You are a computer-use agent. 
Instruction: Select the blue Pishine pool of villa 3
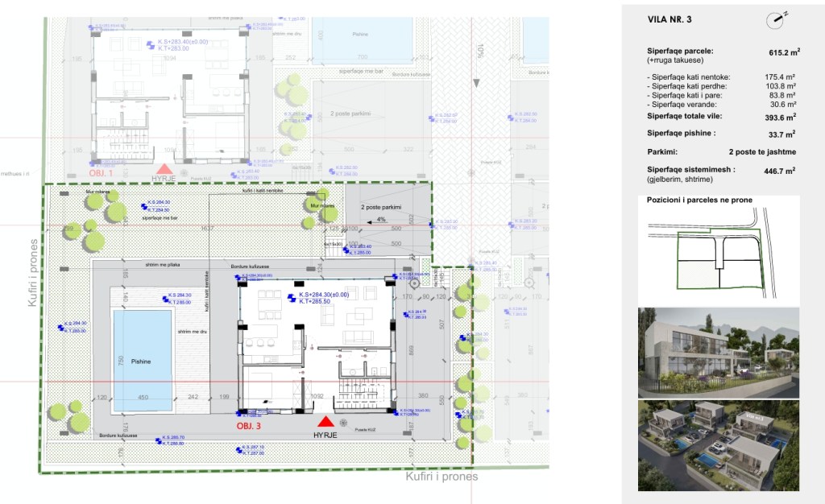coord(143,355)
